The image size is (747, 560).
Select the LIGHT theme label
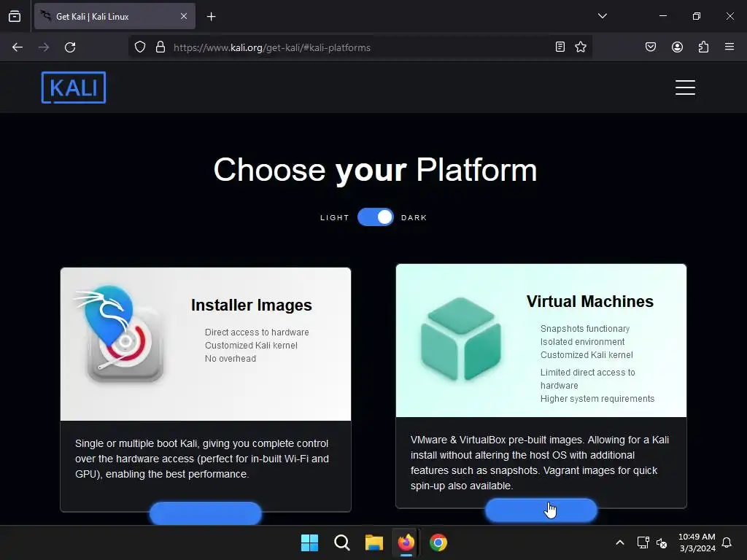point(334,217)
